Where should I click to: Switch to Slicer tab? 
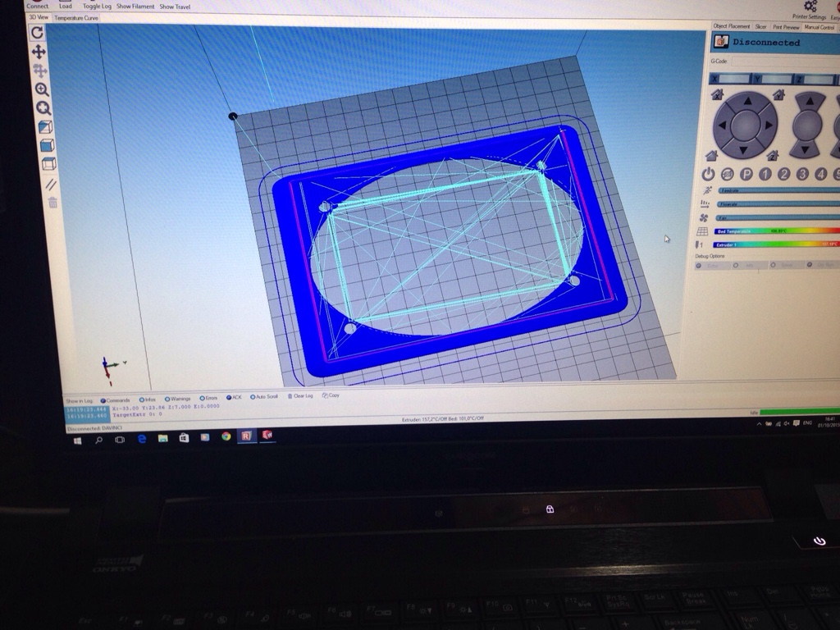coord(760,27)
